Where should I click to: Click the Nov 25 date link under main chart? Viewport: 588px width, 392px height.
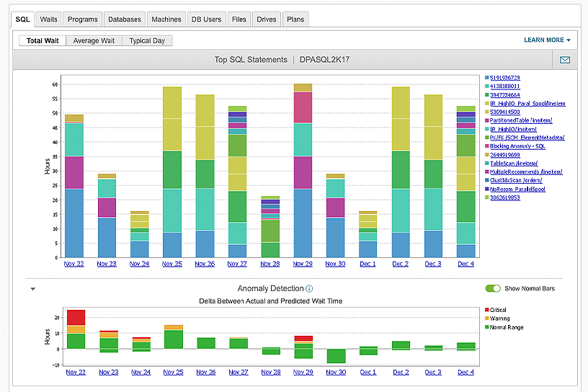tap(172, 264)
